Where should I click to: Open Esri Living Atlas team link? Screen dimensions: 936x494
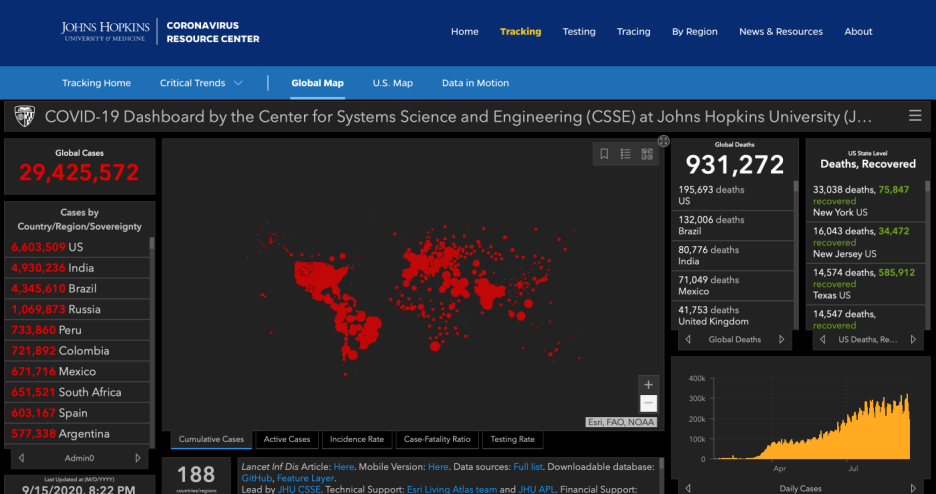[452, 489]
